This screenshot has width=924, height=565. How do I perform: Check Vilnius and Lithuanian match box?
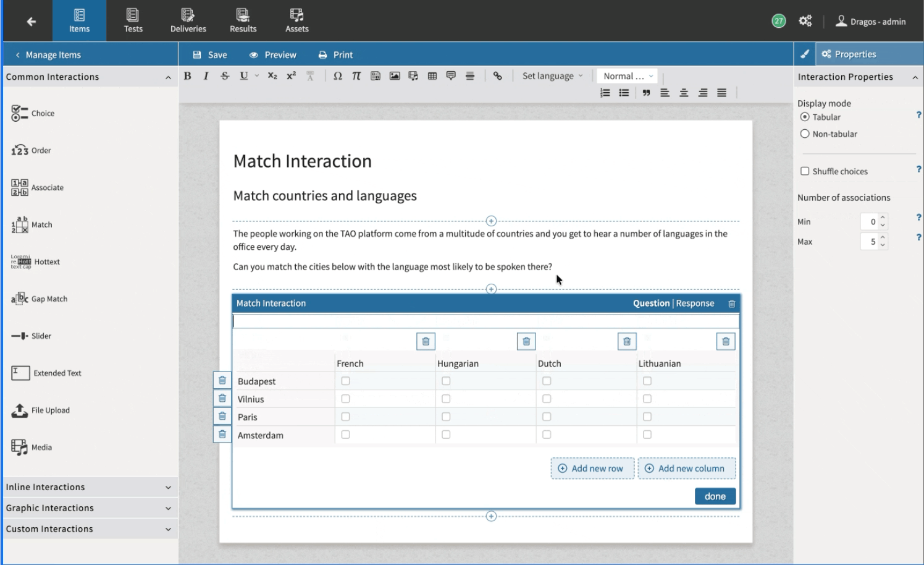[x=647, y=399]
